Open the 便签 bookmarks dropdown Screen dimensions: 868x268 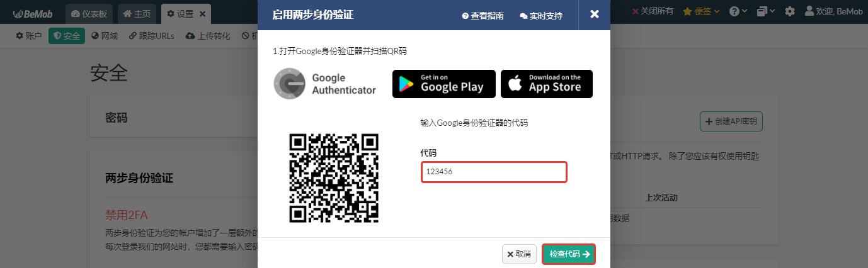click(x=702, y=11)
